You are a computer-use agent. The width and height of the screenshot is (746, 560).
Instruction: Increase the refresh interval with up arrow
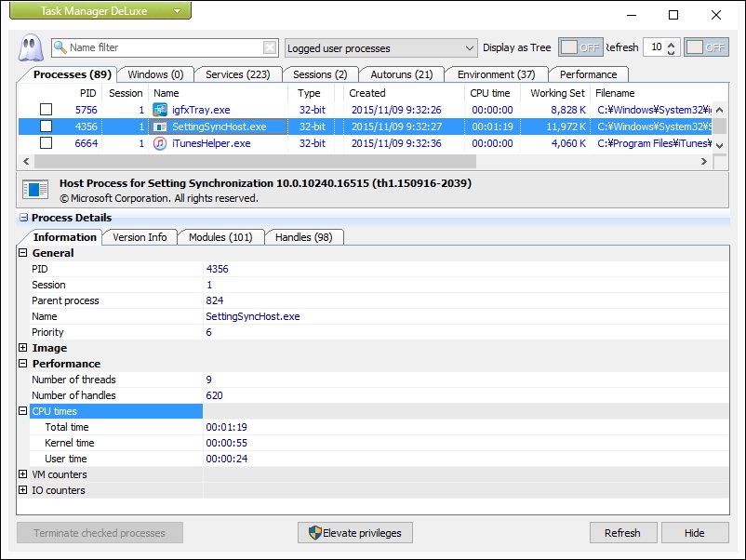(x=672, y=45)
